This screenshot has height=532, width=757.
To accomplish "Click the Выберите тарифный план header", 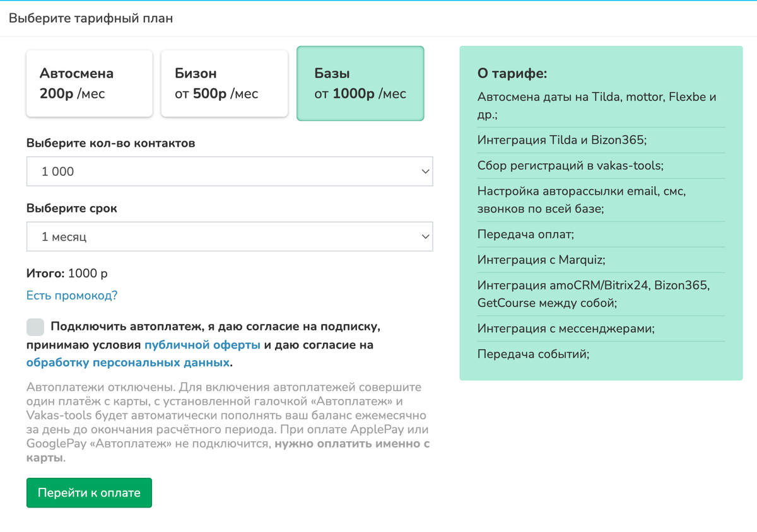I will [91, 18].
